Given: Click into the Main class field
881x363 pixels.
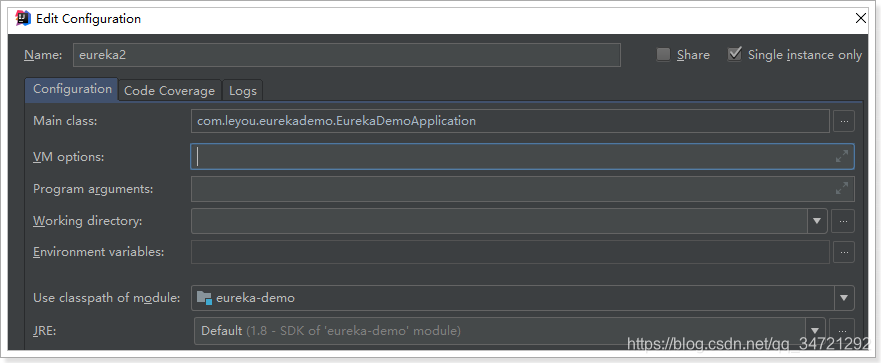Looking at the screenshot, I should click(510, 121).
